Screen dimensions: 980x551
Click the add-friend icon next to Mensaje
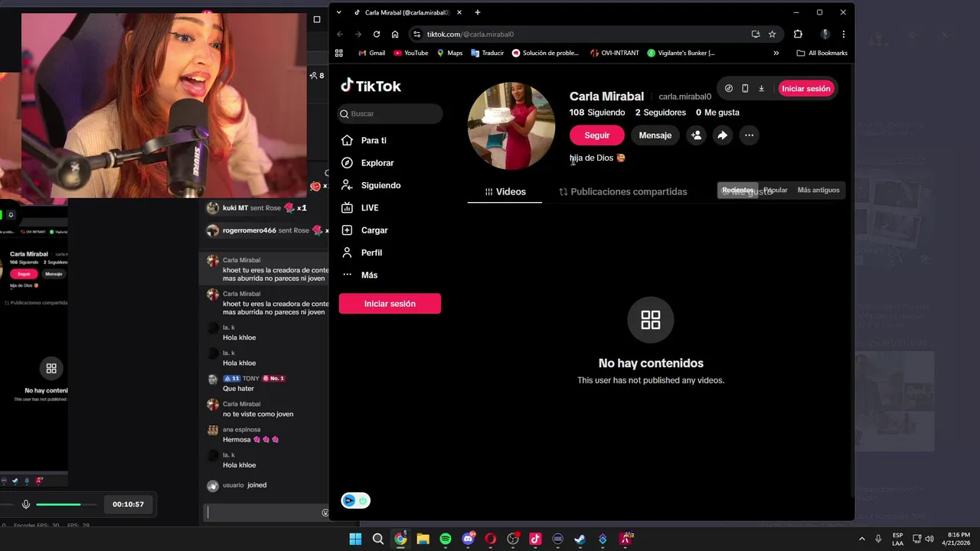click(x=696, y=135)
